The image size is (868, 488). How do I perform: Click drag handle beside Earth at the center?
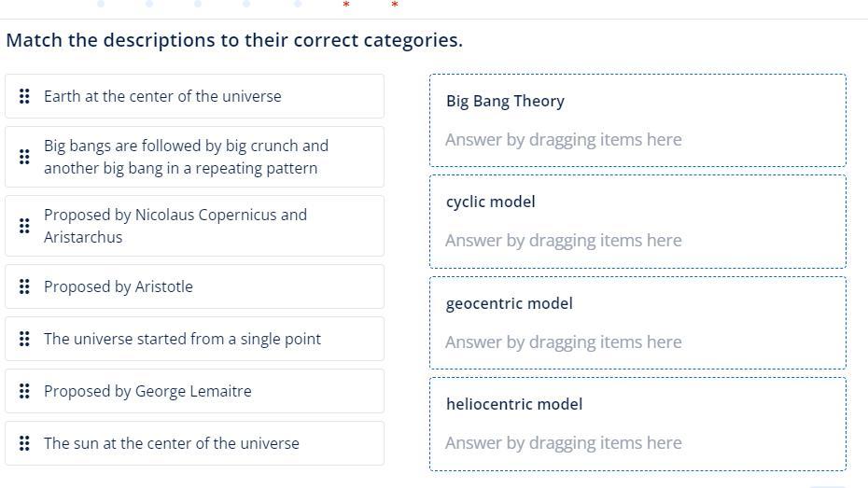[24, 96]
